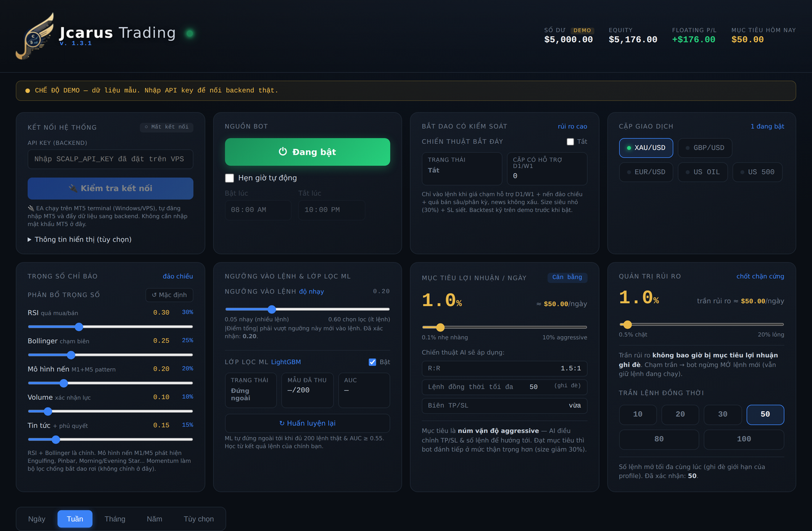This screenshot has height=531, width=812.
Task: Set concurrent orders cap to 10
Action: 638,414
